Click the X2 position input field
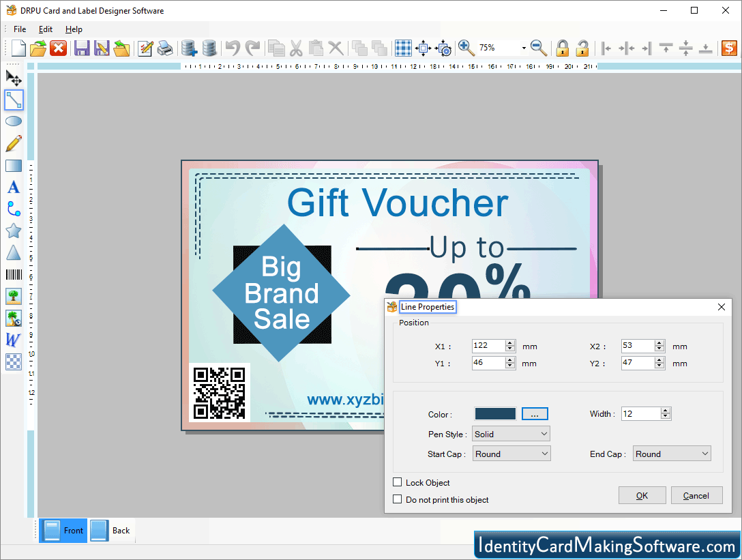 (x=638, y=346)
